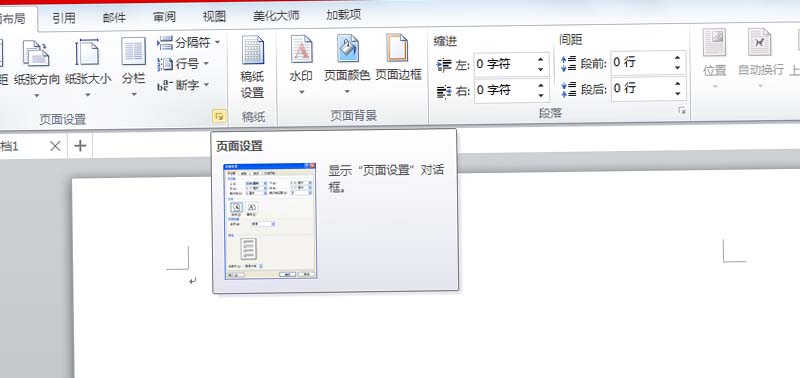Expand the 断字 hyphenation dropdown

(184, 85)
